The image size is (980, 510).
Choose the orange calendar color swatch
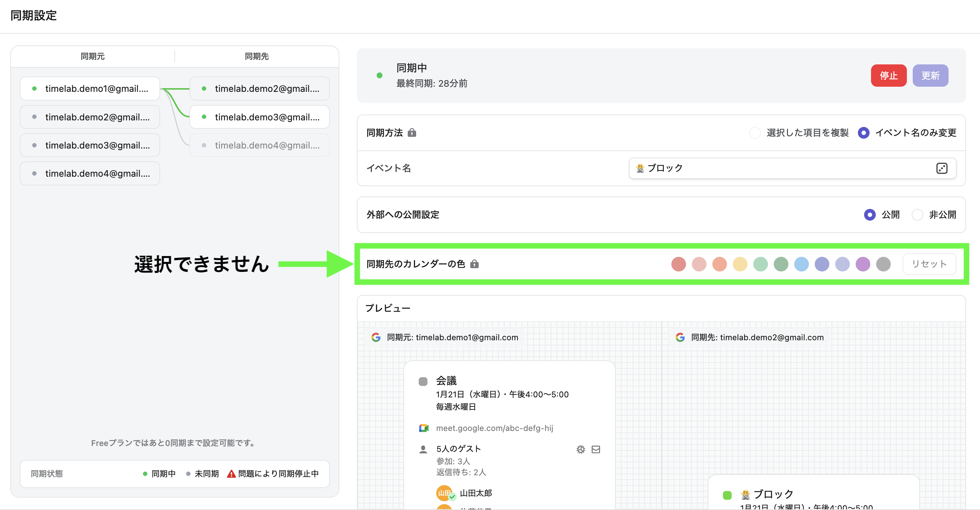click(x=719, y=264)
